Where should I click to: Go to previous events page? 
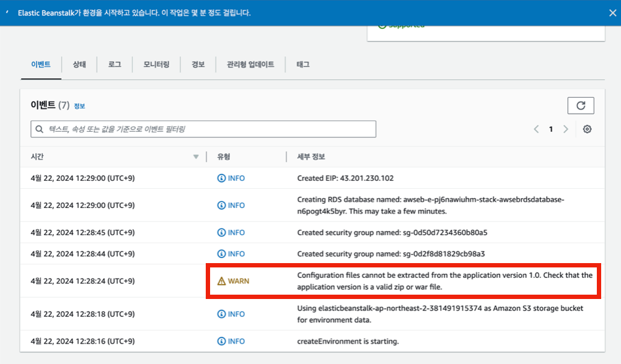pos(536,129)
